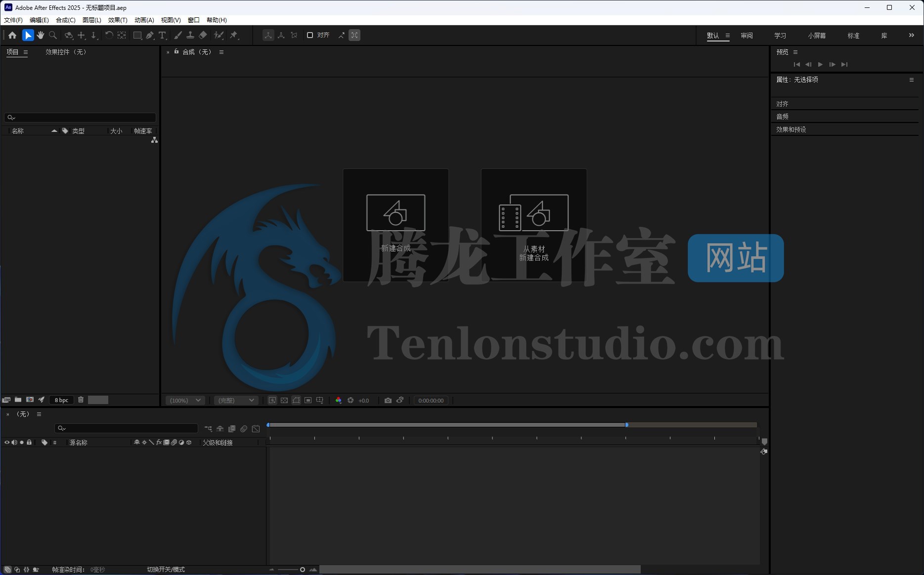Click timeline zoom slider handle
This screenshot has height=575, width=924.
303,570
